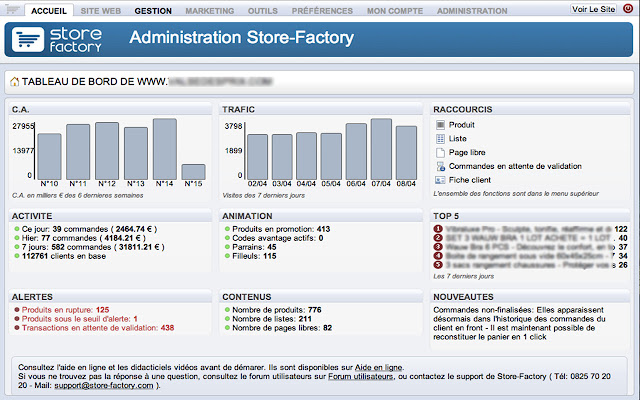
Task: Click the Fiche client card icon
Action: pos(440,180)
